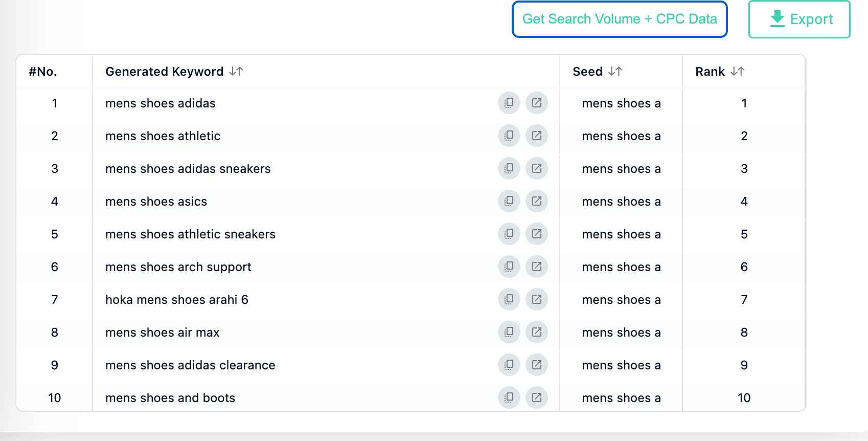
Task: Open 'mens shoes adidas clearance' external link
Action: [536, 365]
